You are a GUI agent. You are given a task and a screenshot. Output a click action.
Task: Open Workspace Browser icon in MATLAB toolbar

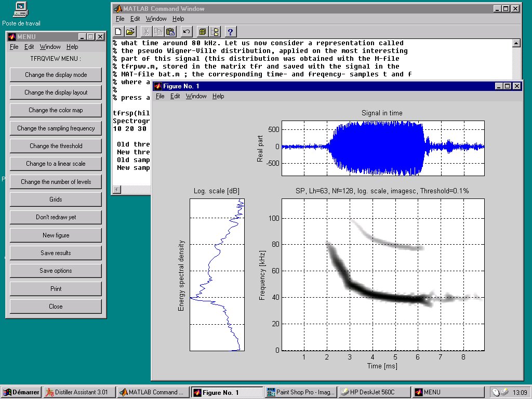tap(203, 32)
